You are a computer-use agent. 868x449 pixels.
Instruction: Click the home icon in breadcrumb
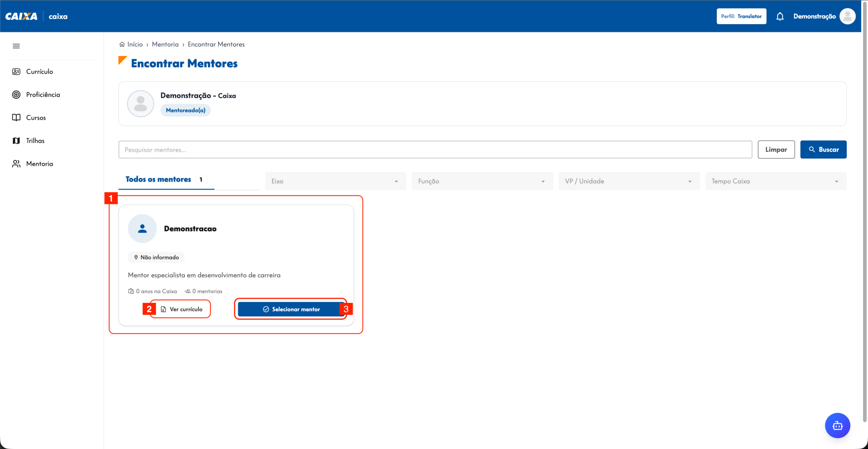click(122, 44)
